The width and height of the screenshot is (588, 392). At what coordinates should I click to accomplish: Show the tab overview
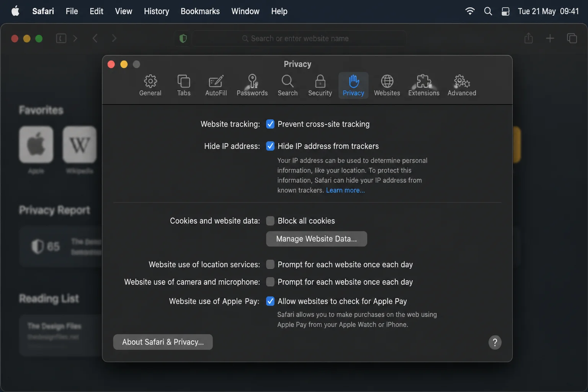pos(572,38)
